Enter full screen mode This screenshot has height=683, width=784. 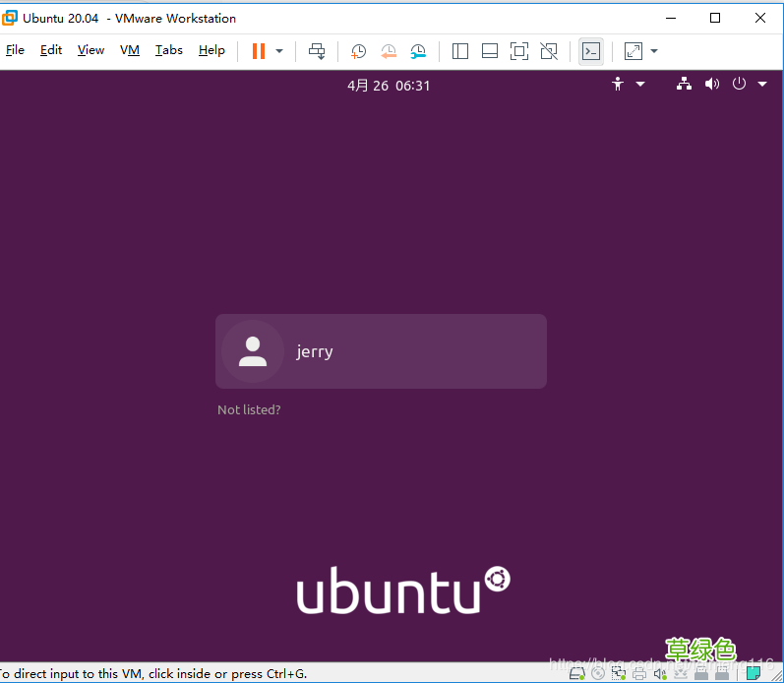click(x=519, y=51)
